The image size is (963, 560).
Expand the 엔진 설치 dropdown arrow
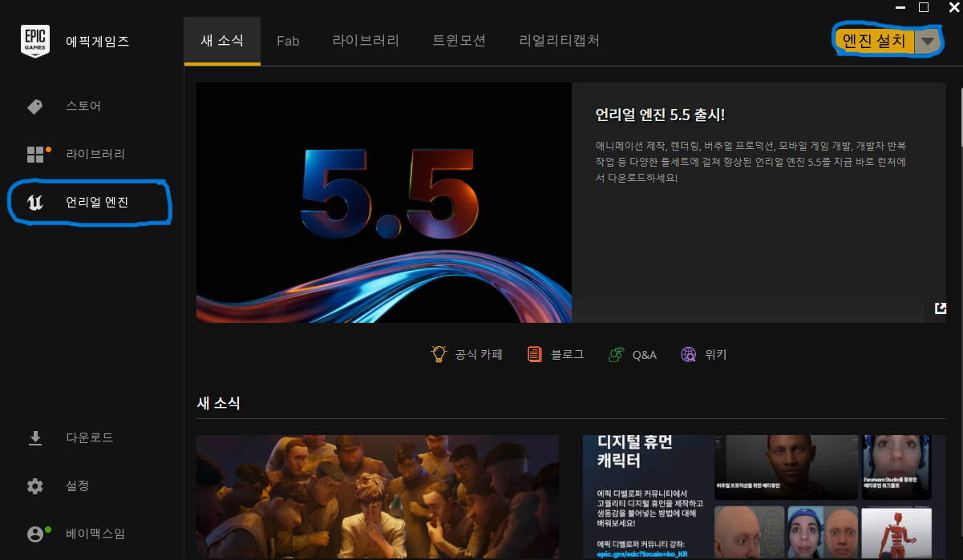tap(928, 41)
